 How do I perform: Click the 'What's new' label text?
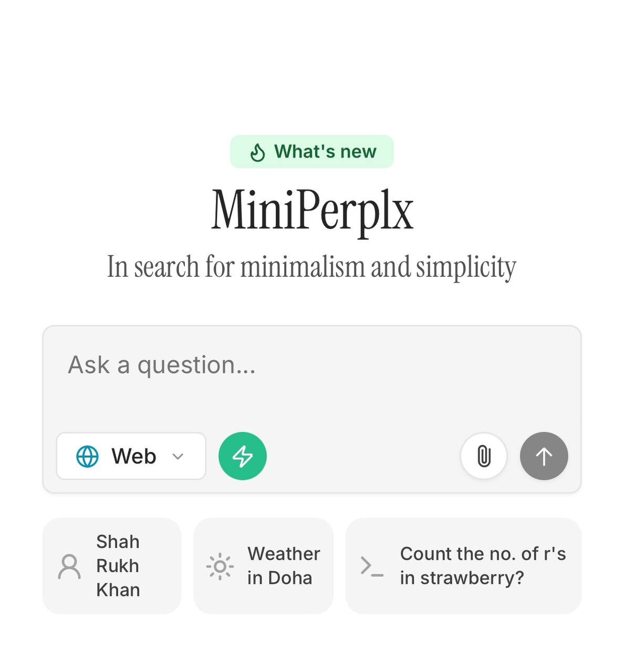tap(325, 152)
